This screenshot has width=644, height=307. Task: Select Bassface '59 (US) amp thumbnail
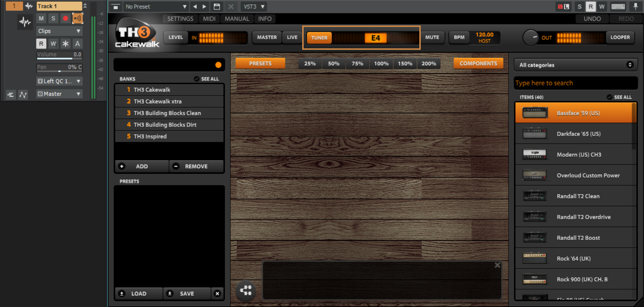pyautogui.click(x=535, y=113)
